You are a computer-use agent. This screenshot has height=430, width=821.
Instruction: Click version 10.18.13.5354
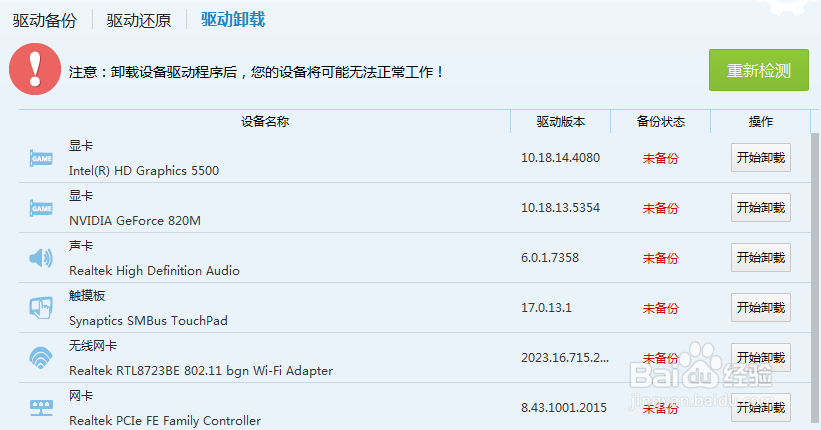point(560,208)
